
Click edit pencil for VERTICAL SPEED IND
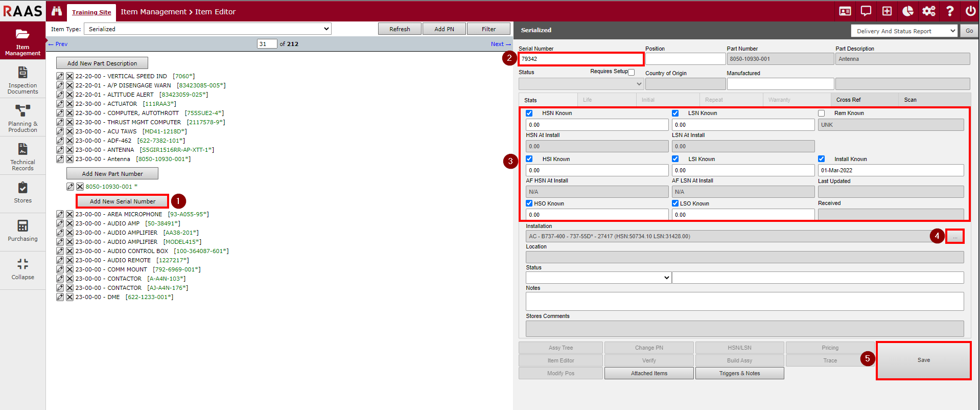[60, 76]
